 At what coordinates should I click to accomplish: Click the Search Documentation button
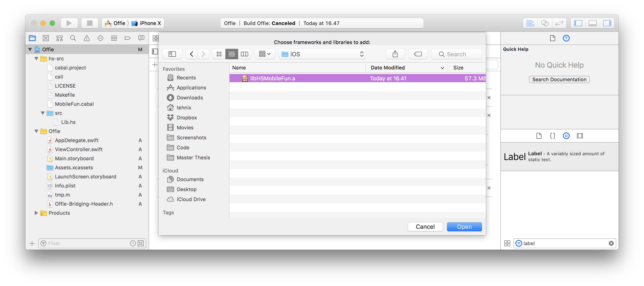tap(559, 79)
